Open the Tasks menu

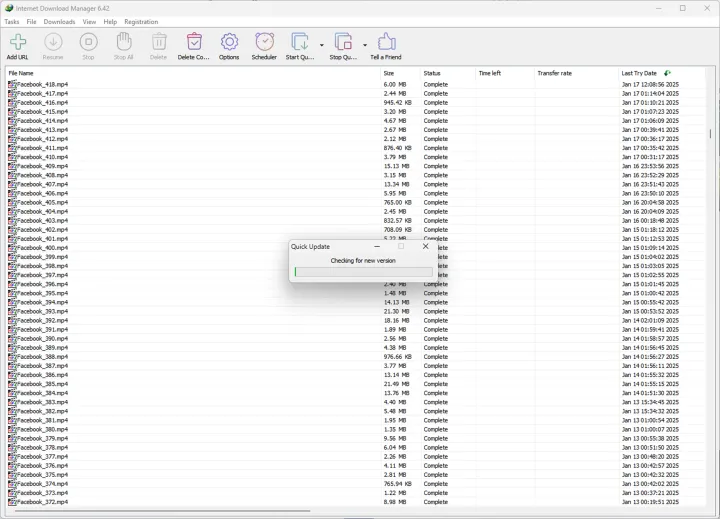click(12, 21)
